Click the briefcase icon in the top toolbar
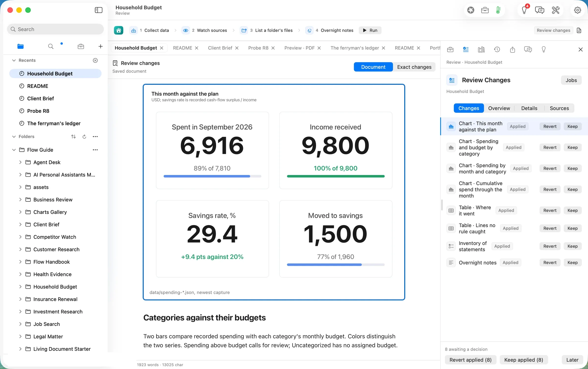The image size is (588, 369). pyautogui.click(x=485, y=10)
